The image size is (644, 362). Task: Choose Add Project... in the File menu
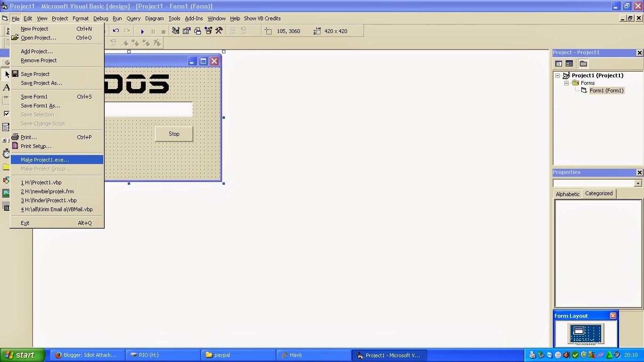pos(57,51)
